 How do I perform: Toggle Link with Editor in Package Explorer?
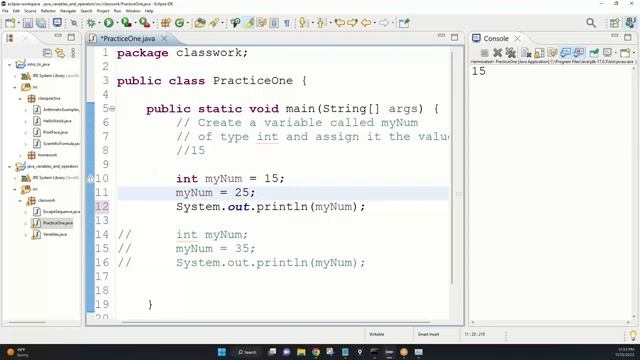(x=60, y=53)
